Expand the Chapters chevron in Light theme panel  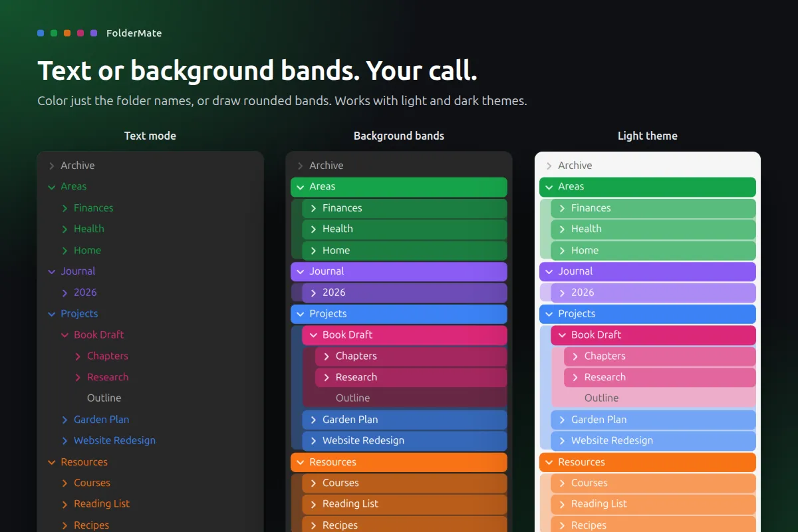[575, 356]
